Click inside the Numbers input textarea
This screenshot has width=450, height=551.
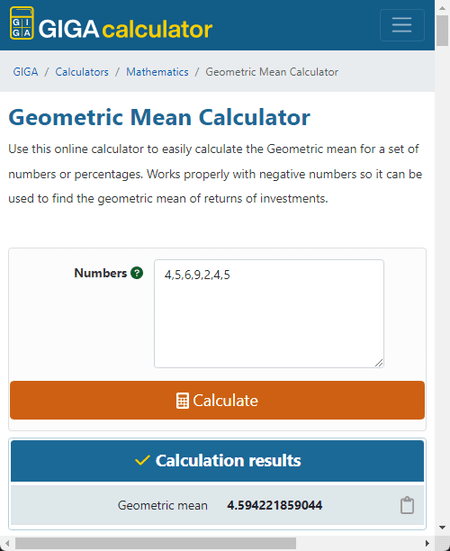269,314
